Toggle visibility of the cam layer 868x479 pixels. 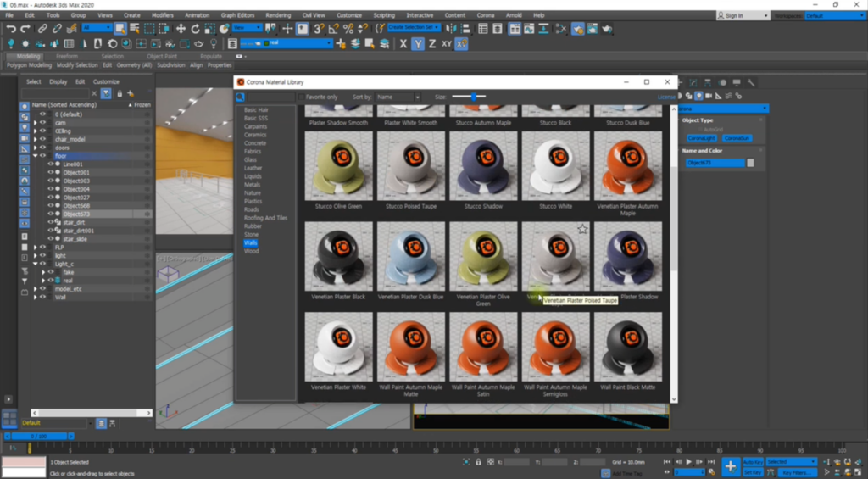pos(42,122)
